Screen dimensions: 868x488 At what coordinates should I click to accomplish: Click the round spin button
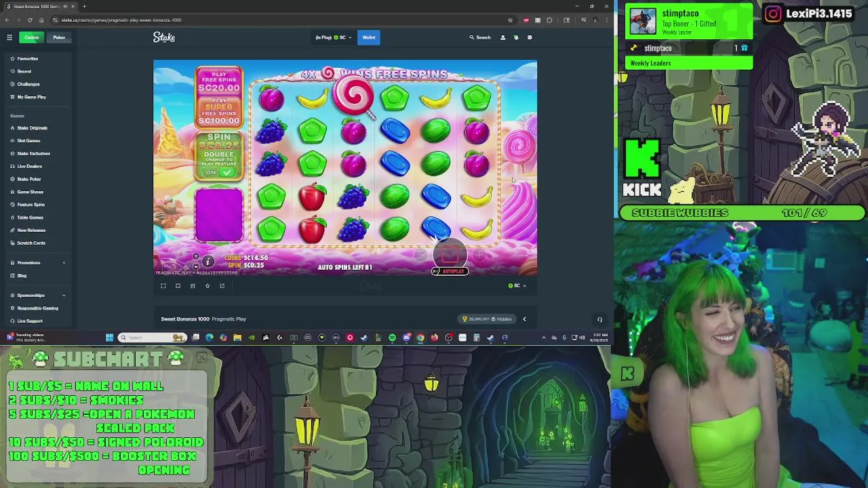pyautogui.click(x=450, y=253)
